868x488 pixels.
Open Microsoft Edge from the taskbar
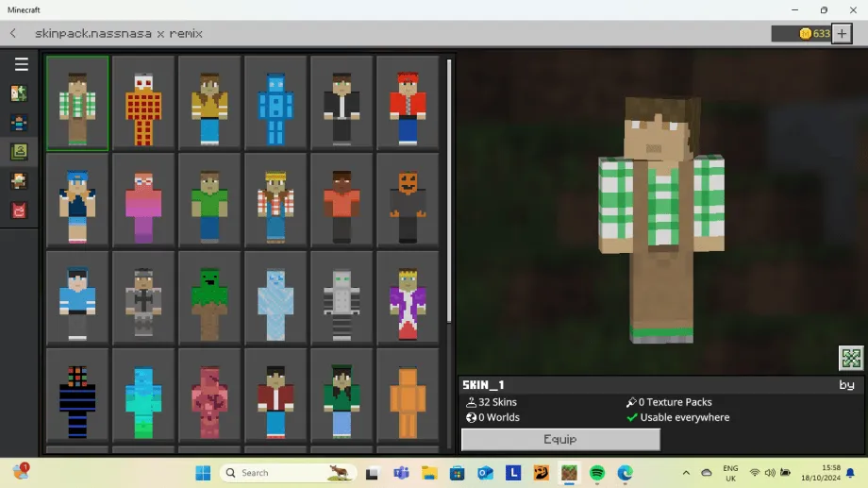(625, 473)
